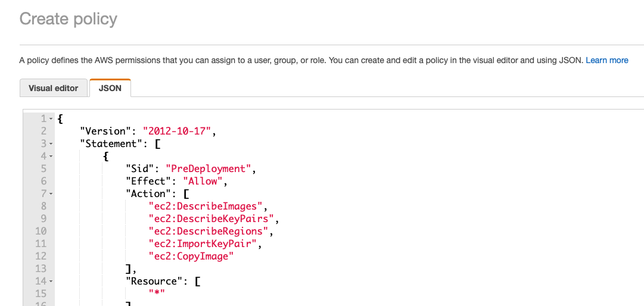
Task: Click the "PreDeployment" Sid value
Action: tap(209, 168)
